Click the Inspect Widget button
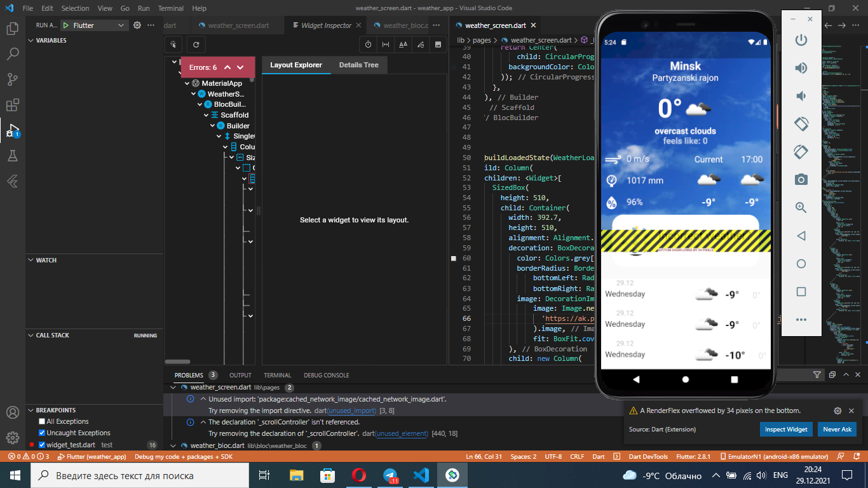This screenshot has height=488, width=868. (786, 429)
